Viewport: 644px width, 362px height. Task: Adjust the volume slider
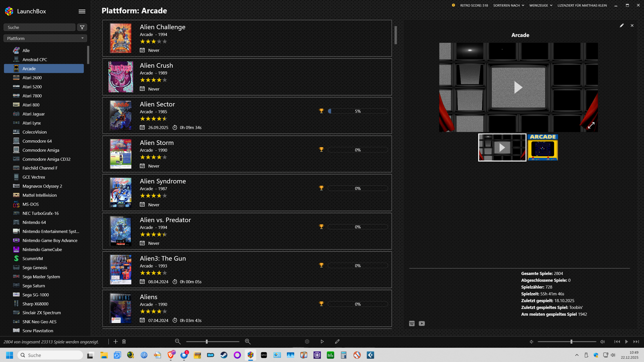[x=571, y=342]
